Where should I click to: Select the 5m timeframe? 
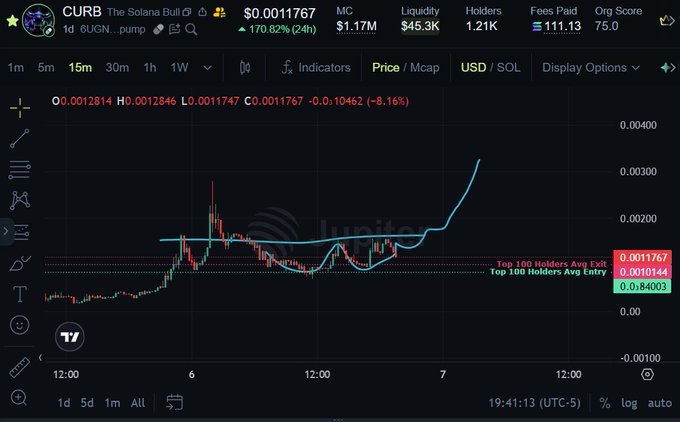click(46, 68)
